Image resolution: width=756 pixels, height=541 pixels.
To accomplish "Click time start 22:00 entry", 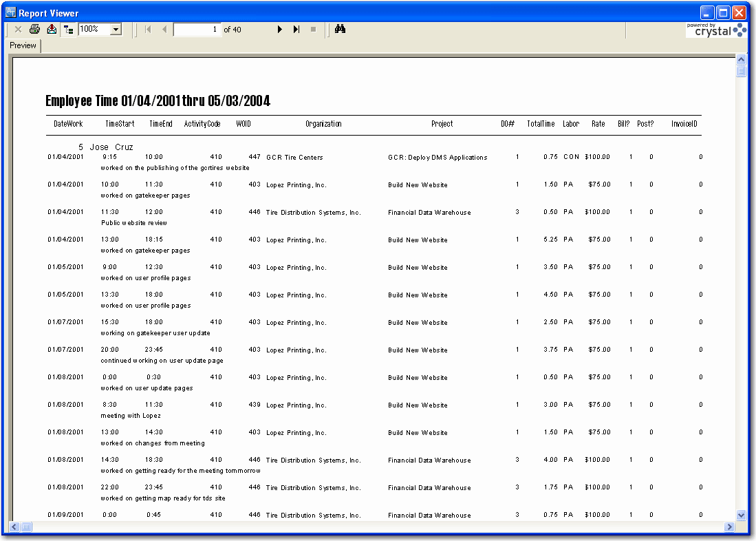I will 110,487.
